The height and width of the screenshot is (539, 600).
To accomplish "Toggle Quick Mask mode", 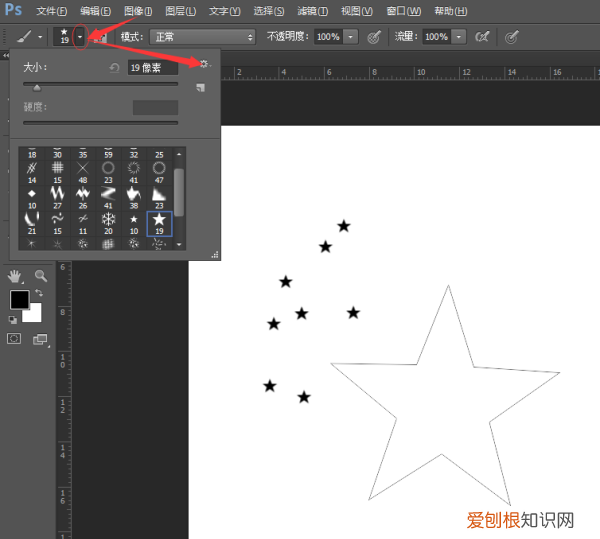I will tap(14, 340).
